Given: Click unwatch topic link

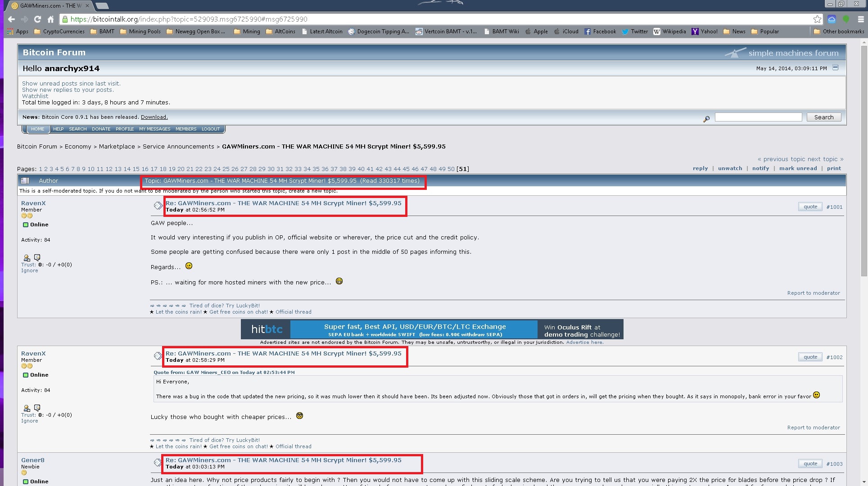Looking at the screenshot, I should pyautogui.click(x=730, y=168).
